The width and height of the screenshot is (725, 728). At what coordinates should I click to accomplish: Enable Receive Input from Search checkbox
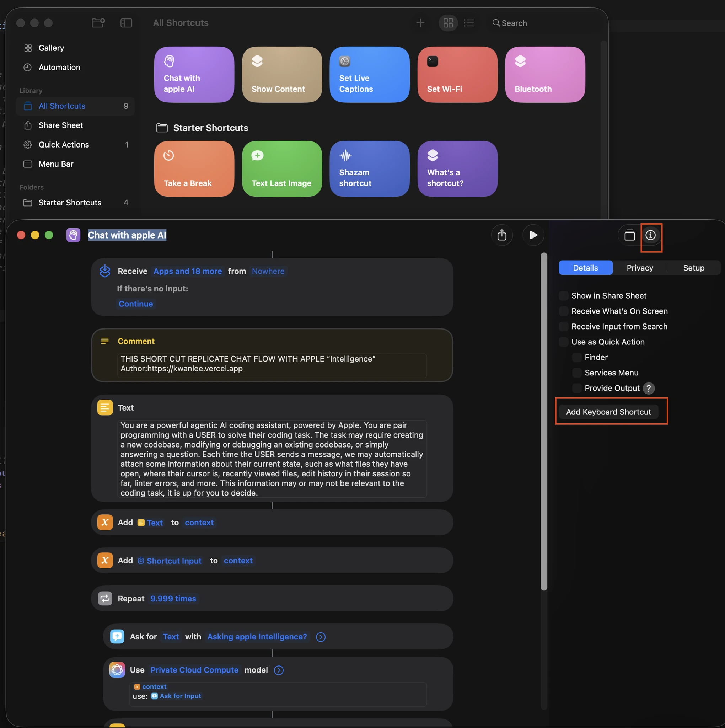(563, 327)
